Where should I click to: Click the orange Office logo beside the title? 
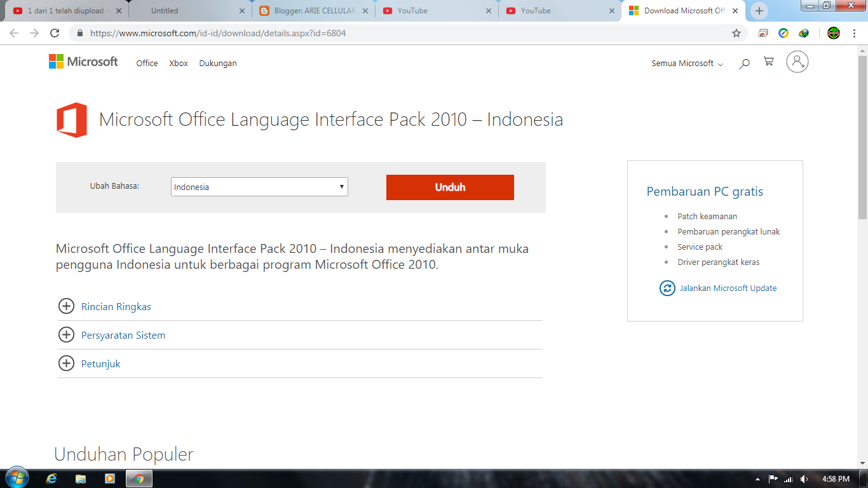click(72, 119)
